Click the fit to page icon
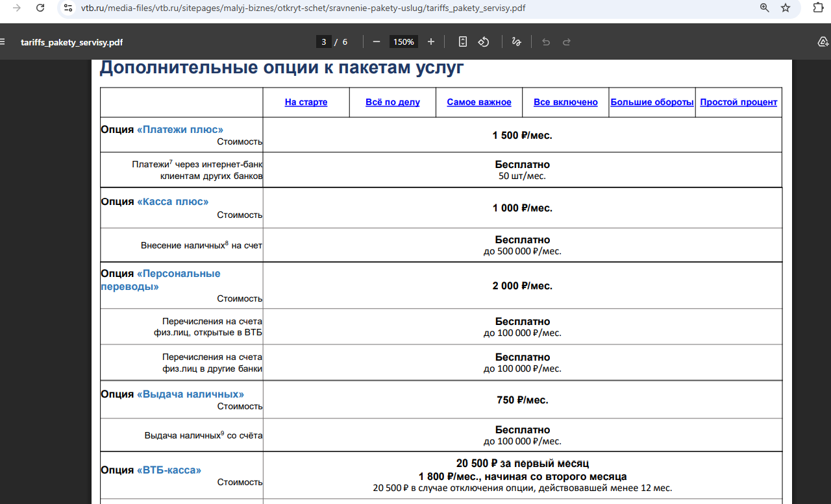The height and width of the screenshot is (504, 831). tap(463, 42)
